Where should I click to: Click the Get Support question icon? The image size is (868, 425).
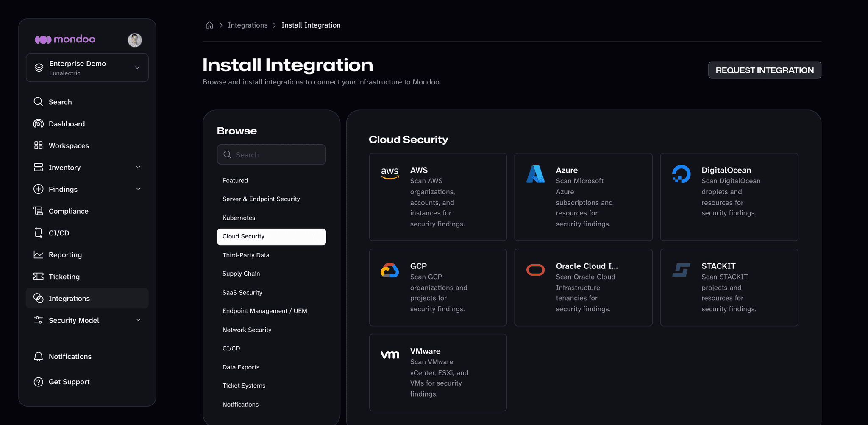tap(38, 382)
